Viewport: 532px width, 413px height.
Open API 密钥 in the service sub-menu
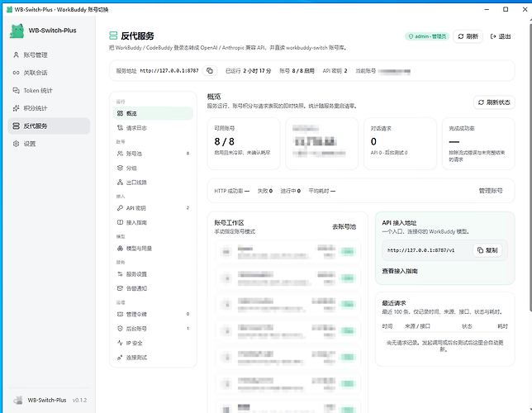point(153,208)
